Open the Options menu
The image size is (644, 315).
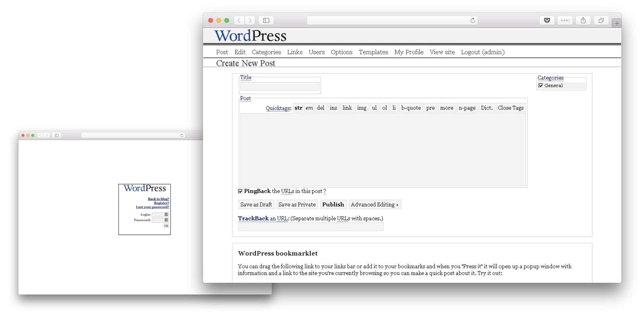[x=341, y=52]
